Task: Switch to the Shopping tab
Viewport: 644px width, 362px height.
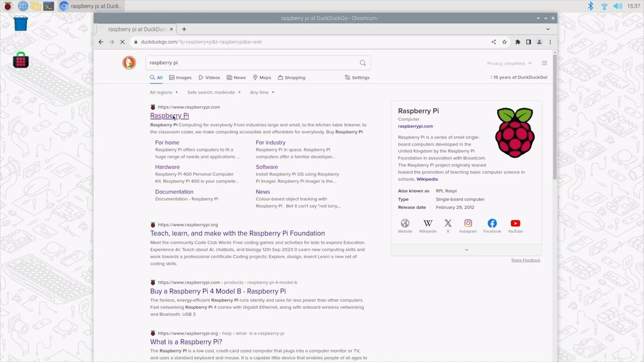Action: coord(291,77)
